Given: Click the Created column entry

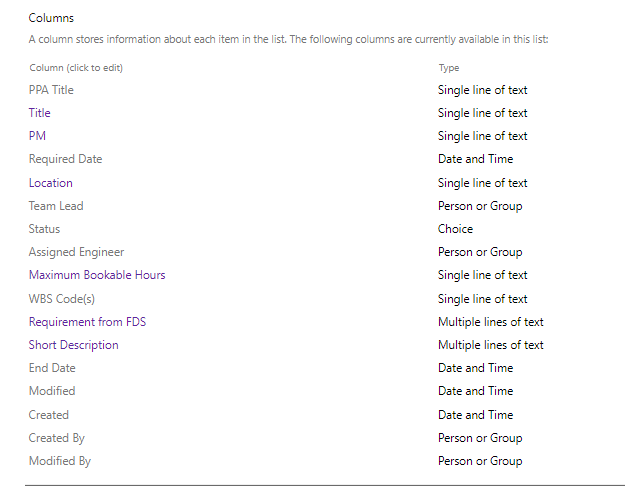Looking at the screenshot, I should 49,415.
